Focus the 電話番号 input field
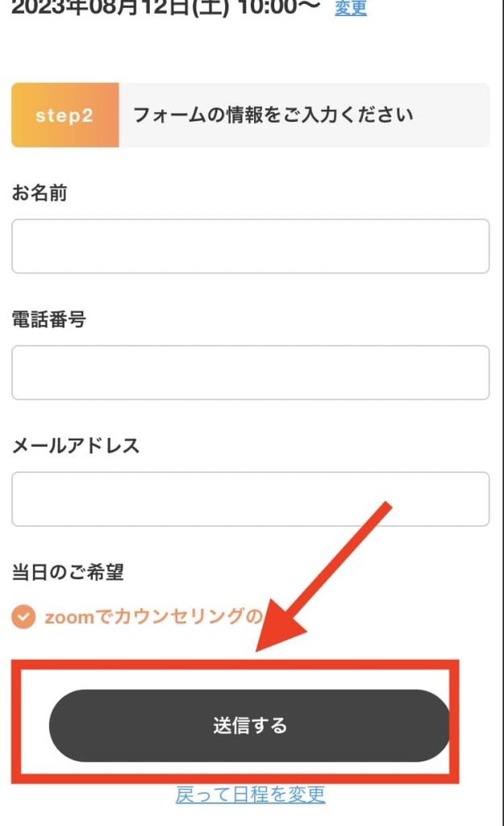The height and width of the screenshot is (826, 504). click(250, 373)
